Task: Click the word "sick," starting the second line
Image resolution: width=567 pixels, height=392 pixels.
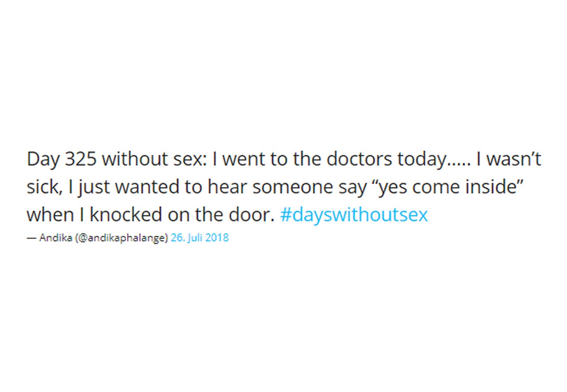Action: (x=45, y=187)
